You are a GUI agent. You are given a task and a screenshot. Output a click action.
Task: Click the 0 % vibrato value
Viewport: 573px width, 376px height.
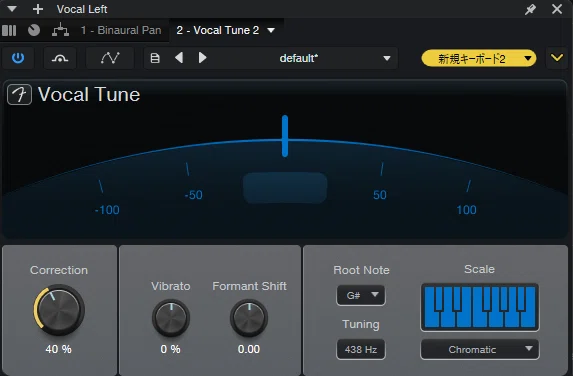click(x=170, y=349)
